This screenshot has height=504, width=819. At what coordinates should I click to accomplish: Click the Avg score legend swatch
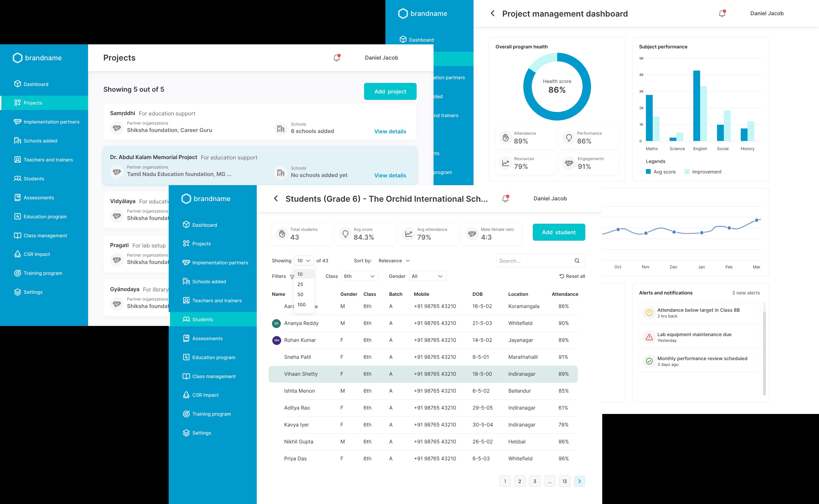648,172
